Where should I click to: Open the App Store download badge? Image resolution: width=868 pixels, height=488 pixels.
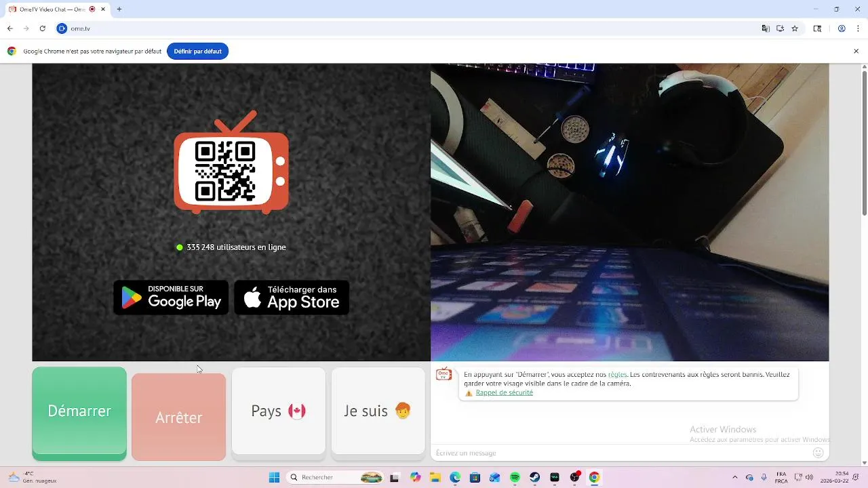point(292,298)
